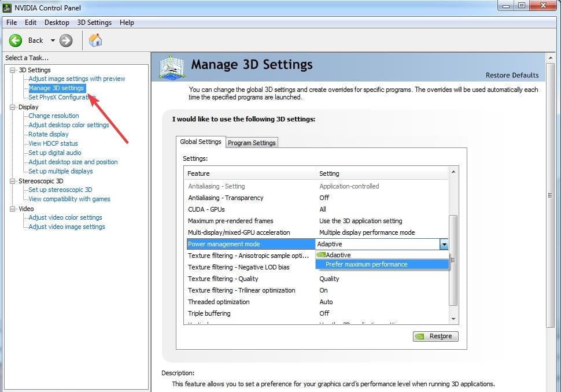This screenshot has width=561, height=392.
Task: Open the Power management mode dropdown arrow
Action: click(444, 245)
